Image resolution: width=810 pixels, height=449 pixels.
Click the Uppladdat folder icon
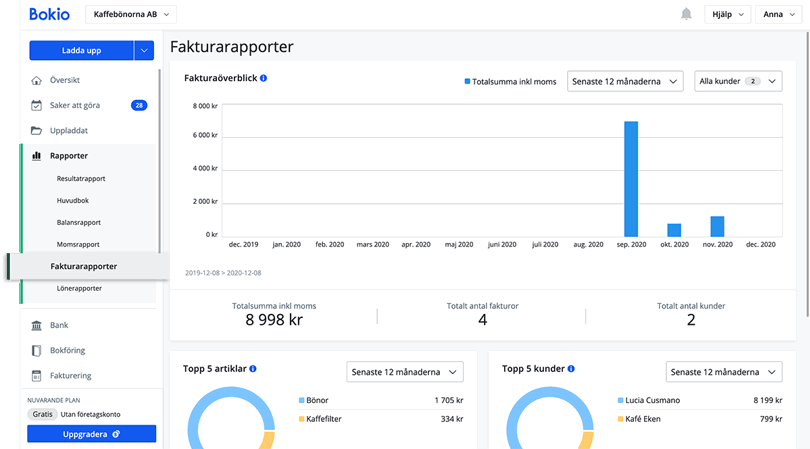(36, 130)
